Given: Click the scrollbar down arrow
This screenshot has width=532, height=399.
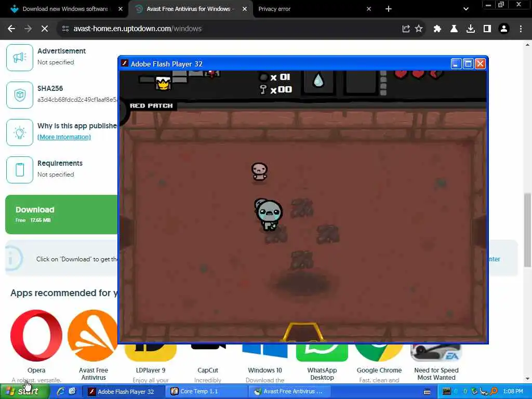Looking at the screenshot, I should tap(527, 379).
